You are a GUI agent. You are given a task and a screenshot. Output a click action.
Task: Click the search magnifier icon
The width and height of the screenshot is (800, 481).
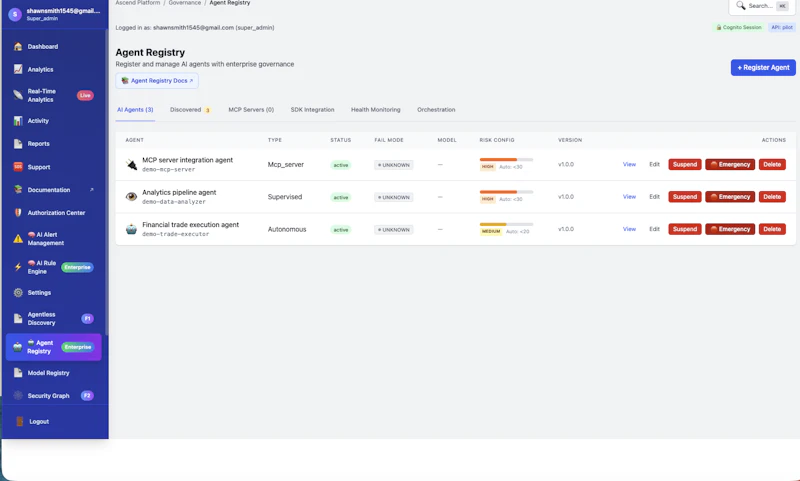pyautogui.click(x=740, y=6)
